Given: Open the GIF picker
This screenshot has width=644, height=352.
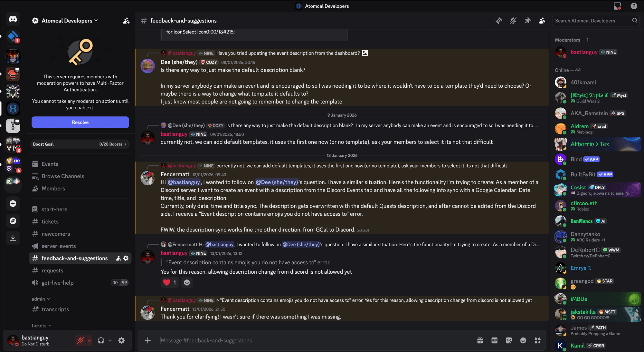Looking at the screenshot, I should click(494, 340).
